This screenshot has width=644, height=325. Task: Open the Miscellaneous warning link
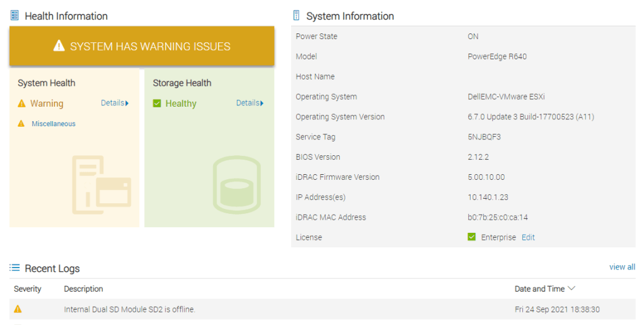(x=54, y=124)
